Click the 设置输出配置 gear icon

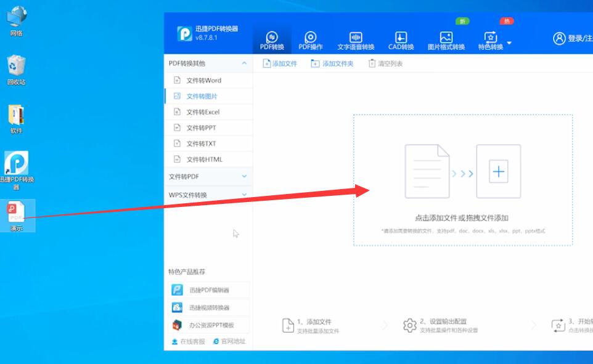pos(409,325)
